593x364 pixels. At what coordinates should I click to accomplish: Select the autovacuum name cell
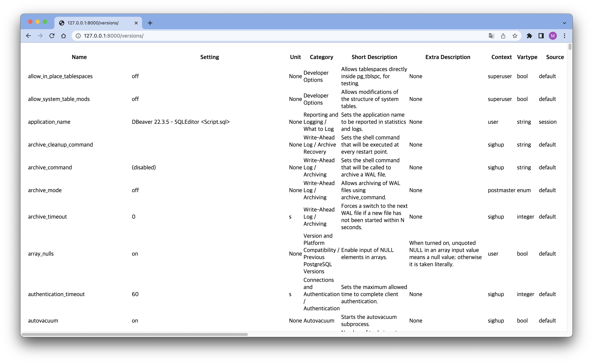pos(43,321)
